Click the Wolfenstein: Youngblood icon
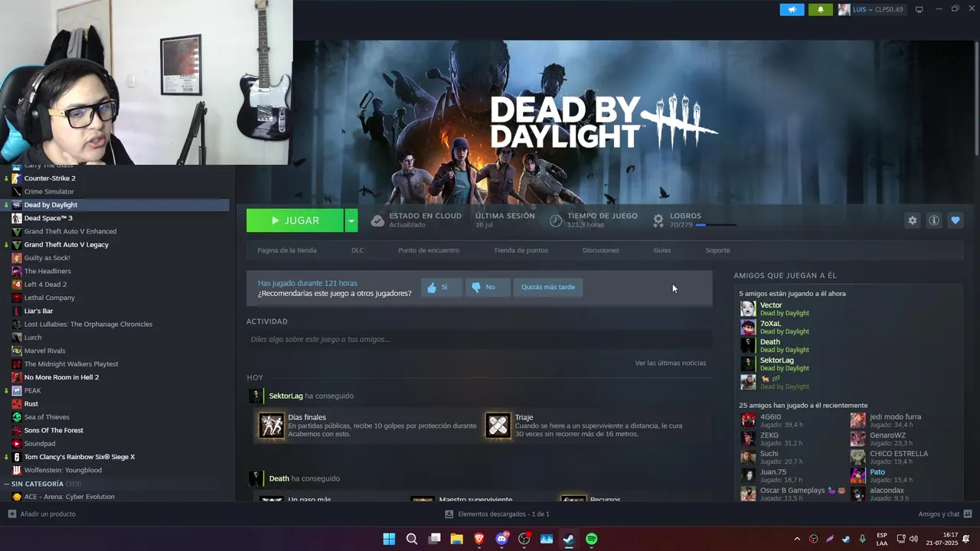The height and width of the screenshot is (551, 980). click(17, 470)
